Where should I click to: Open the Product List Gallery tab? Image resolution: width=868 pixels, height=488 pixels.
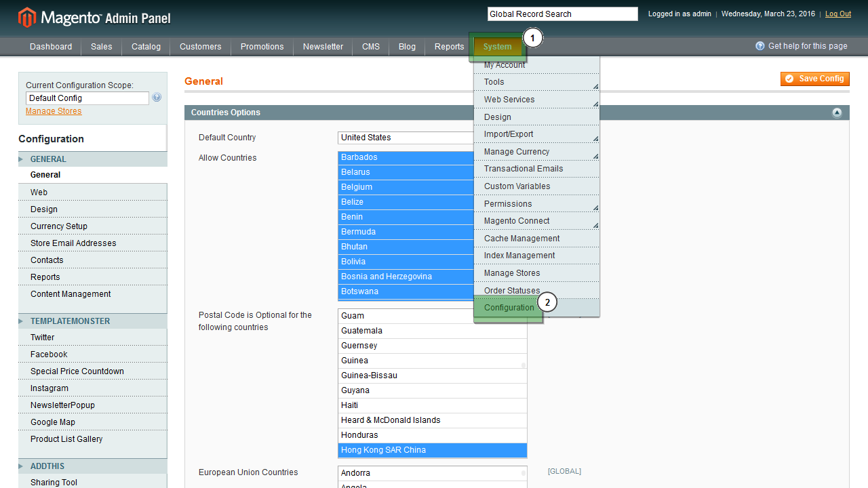pyautogui.click(x=93, y=439)
